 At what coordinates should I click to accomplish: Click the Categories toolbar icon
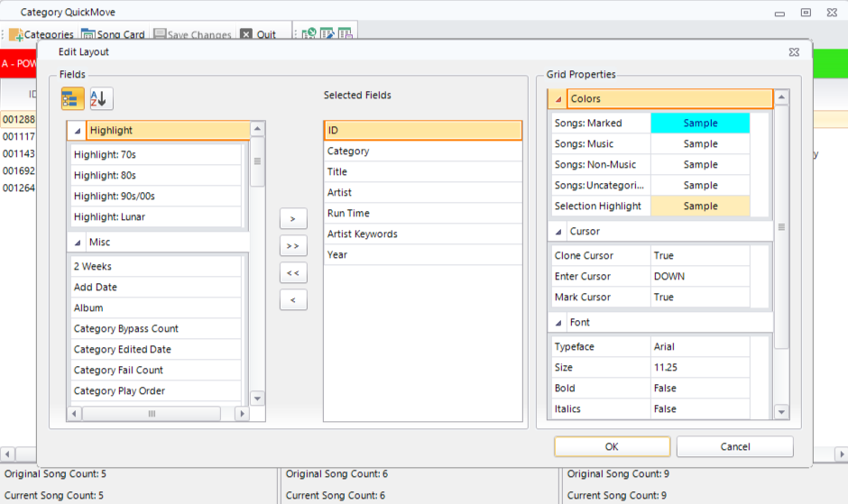16,34
